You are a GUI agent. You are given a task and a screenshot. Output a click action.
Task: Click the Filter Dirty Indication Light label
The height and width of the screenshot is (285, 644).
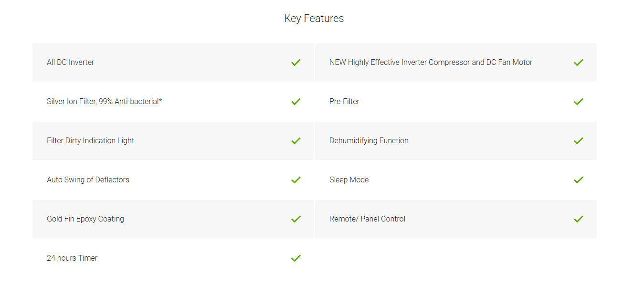[x=91, y=141]
